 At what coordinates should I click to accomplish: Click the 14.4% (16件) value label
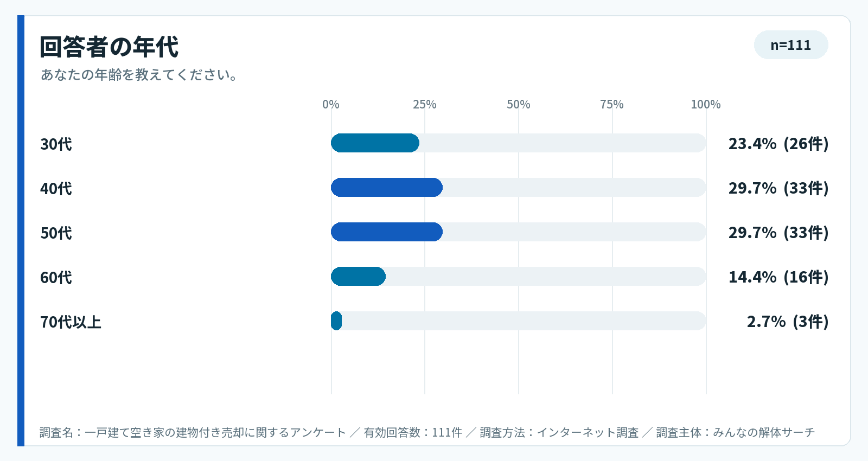click(778, 277)
